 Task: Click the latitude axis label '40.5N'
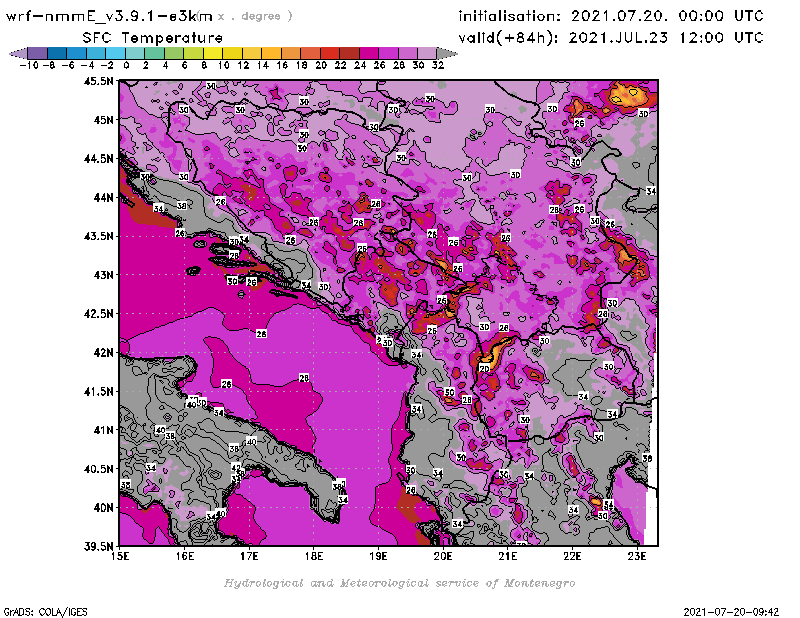[98, 469]
